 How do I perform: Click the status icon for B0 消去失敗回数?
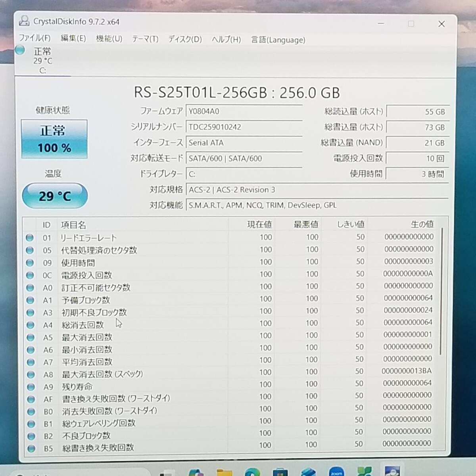click(x=31, y=411)
